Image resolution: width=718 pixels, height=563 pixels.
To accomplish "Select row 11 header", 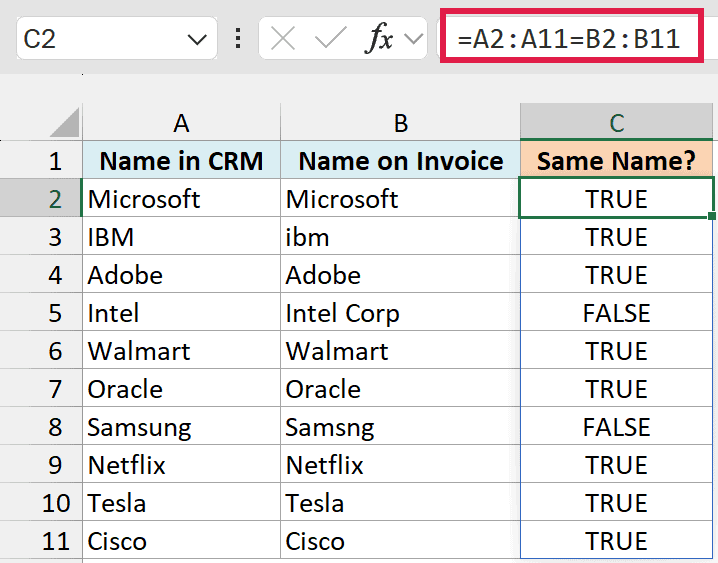I will 41,541.
